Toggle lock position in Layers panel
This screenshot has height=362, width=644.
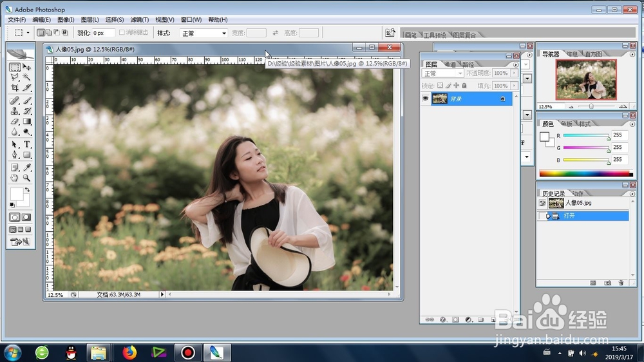point(456,86)
